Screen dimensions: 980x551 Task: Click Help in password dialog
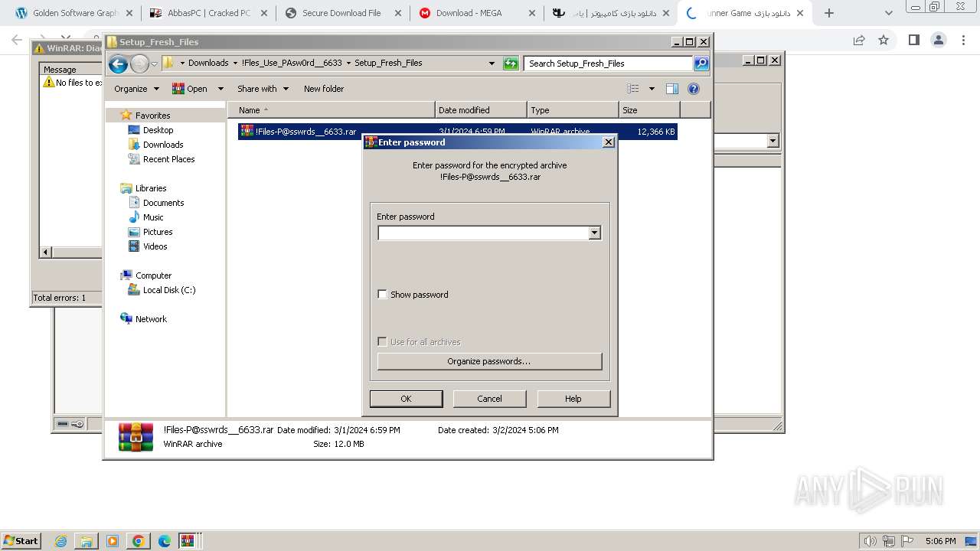[573, 399]
